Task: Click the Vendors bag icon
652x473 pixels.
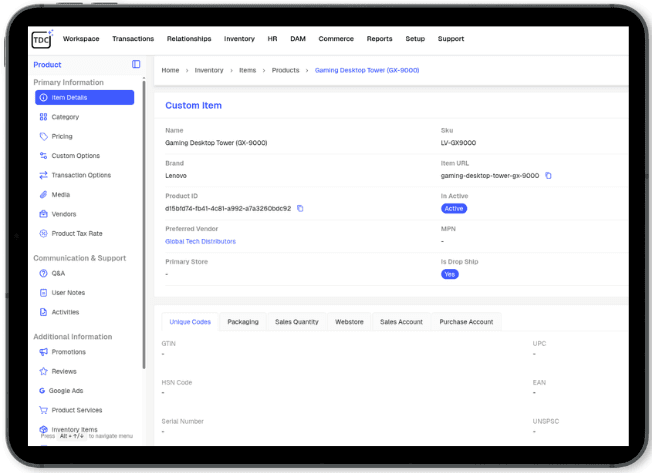Action: [x=43, y=214]
